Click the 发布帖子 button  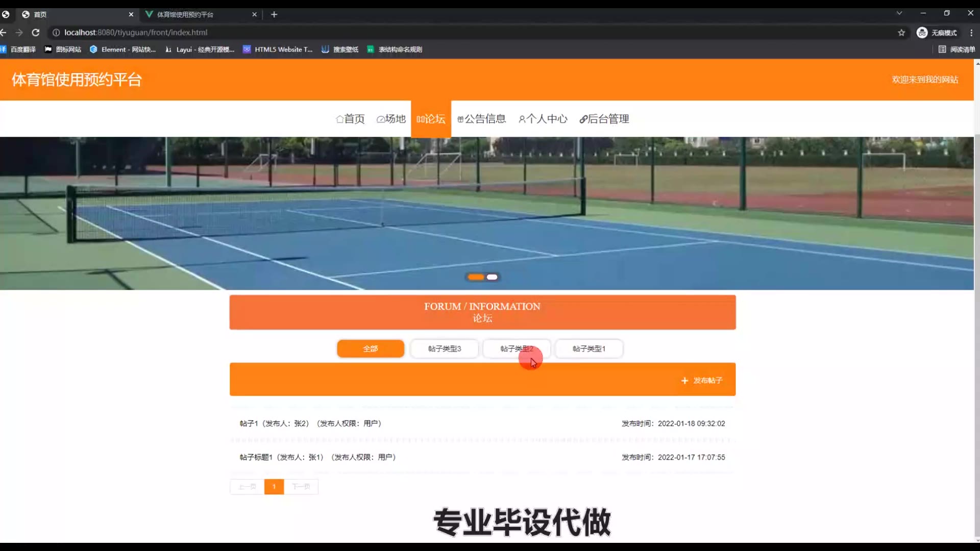point(702,381)
